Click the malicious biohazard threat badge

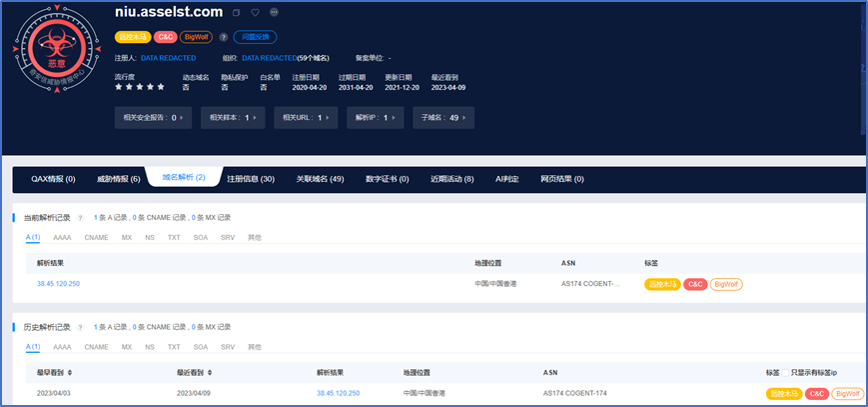point(56,49)
